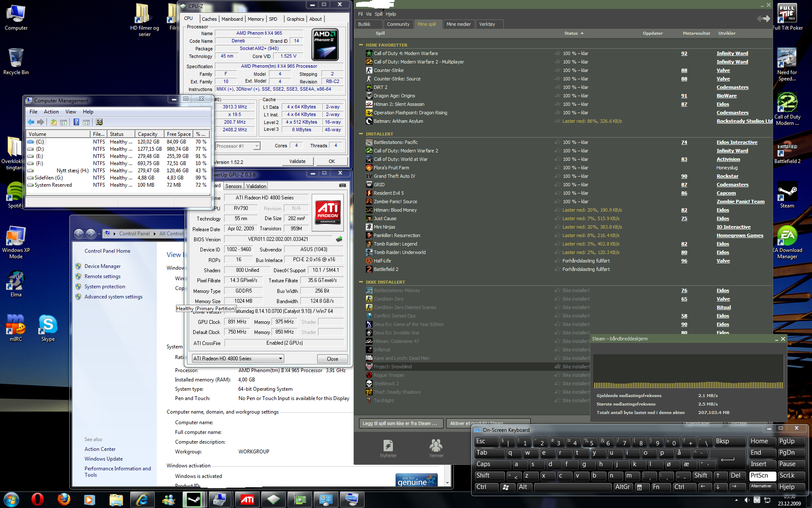Image resolution: width=812 pixels, height=508 pixels.
Task: Open Venner friends icon in Steam
Action: pyautogui.click(x=436, y=449)
